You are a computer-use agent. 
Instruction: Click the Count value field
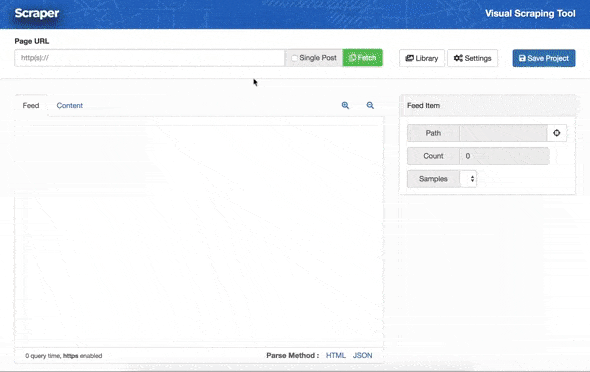pos(504,156)
